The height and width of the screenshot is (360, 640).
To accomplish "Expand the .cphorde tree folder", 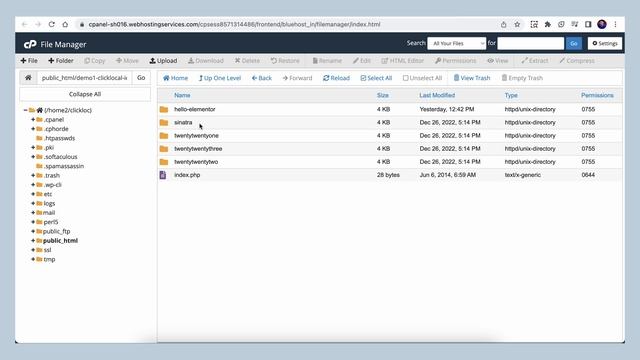I will click(x=33, y=129).
